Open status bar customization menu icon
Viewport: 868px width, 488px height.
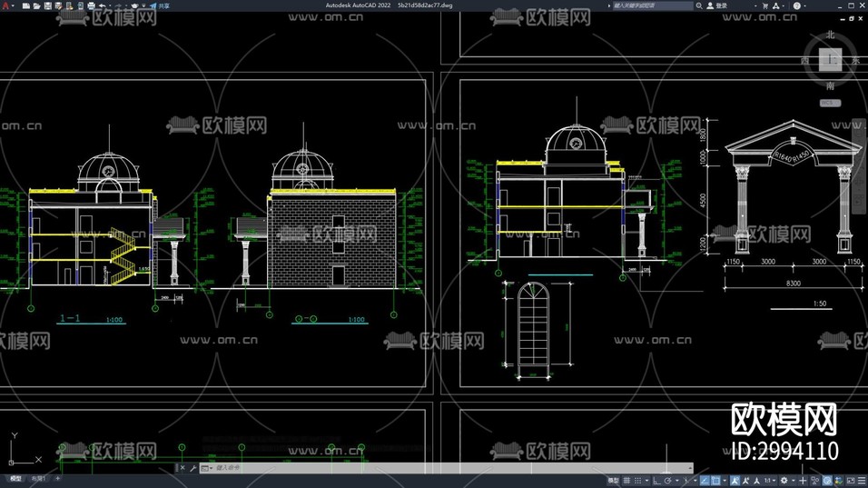[x=862, y=481]
